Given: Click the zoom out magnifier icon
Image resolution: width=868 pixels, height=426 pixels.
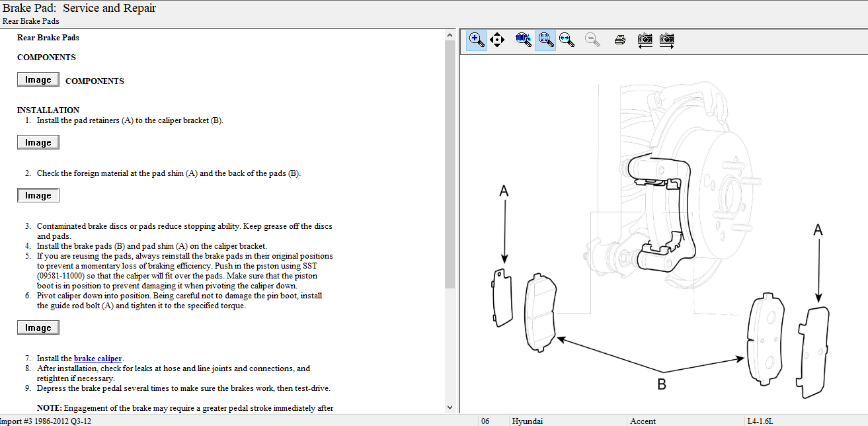Looking at the screenshot, I should click(592, 40).
